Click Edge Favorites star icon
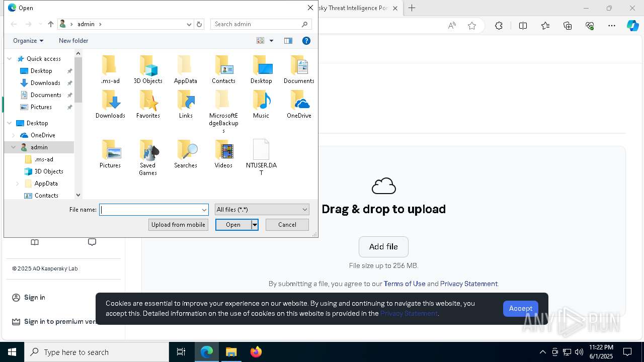 click(472, 26)
